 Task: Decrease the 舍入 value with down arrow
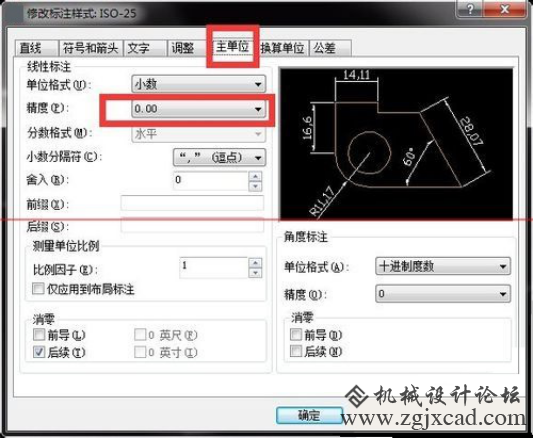[x=255, y=186]
